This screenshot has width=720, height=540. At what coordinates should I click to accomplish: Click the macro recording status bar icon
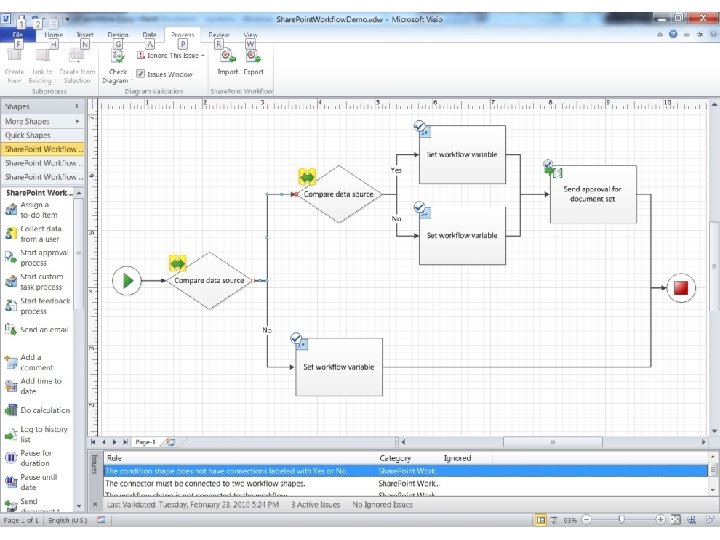coord(101,520)
